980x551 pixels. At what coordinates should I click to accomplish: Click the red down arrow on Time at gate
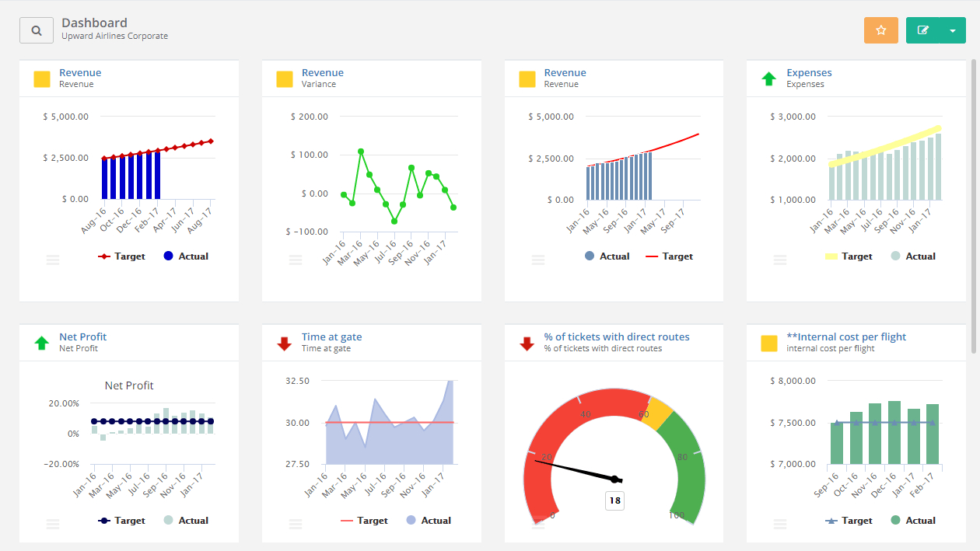click(284, 343)
